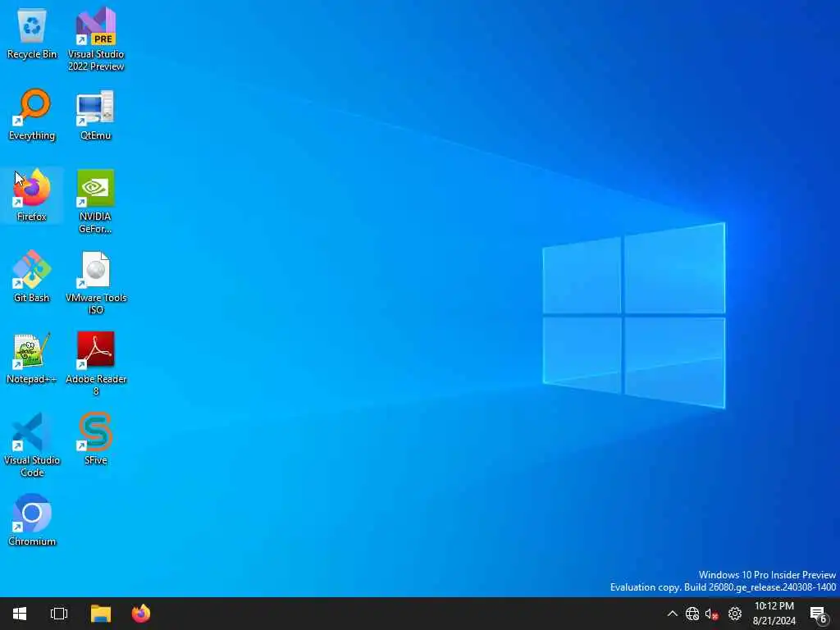The height and width of the screenshot is (630, 840).
Task: Open the Windows Start menu
Action: (20, 614)
